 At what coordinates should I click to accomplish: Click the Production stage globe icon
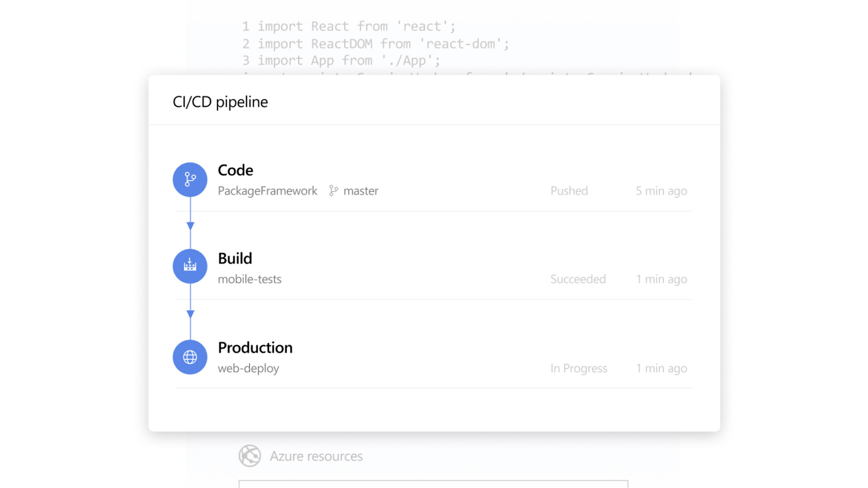(190, 357)
